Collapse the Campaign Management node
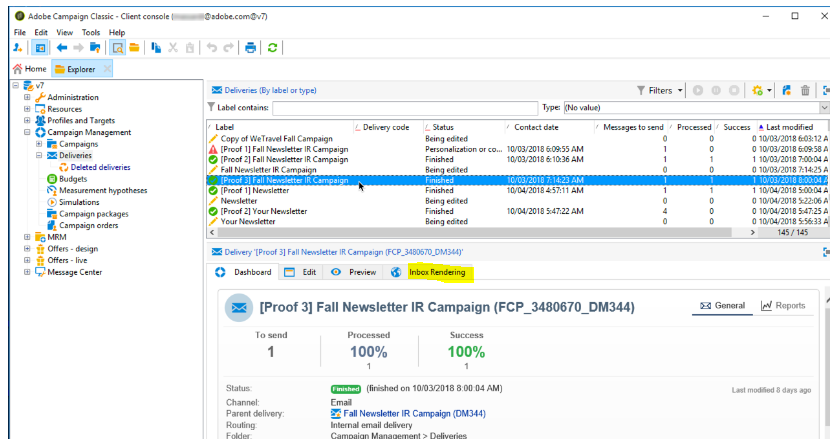 coord(27,132)
